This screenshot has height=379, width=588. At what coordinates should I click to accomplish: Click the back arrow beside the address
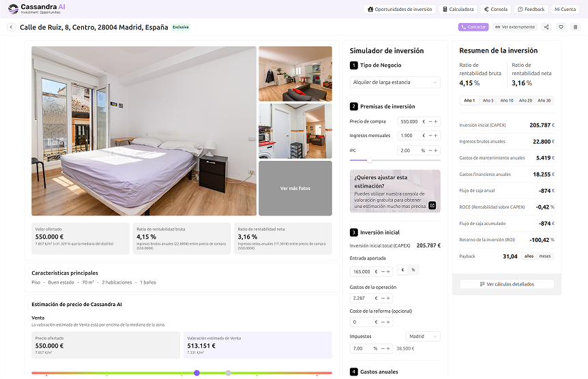coord(11,27)
